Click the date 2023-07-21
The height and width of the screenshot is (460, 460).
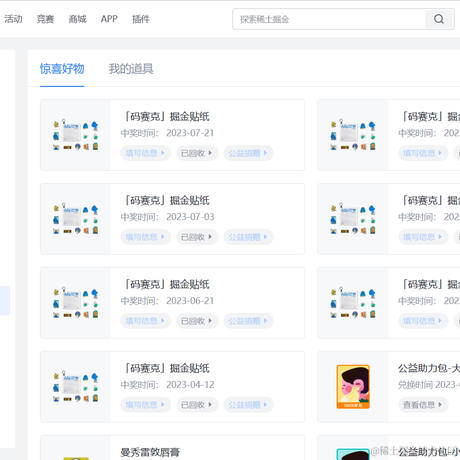point(190,133)
